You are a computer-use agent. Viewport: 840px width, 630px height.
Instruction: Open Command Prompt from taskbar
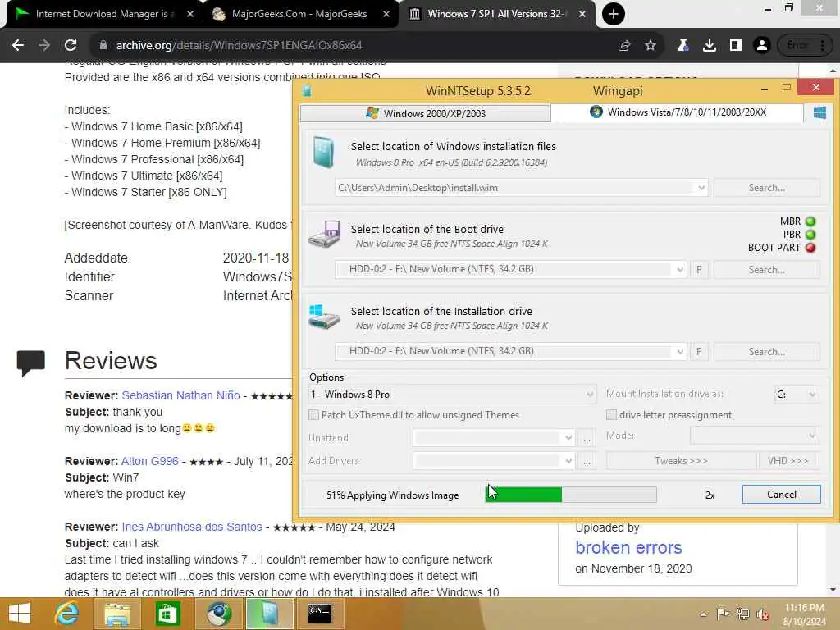tap(320, 614)
